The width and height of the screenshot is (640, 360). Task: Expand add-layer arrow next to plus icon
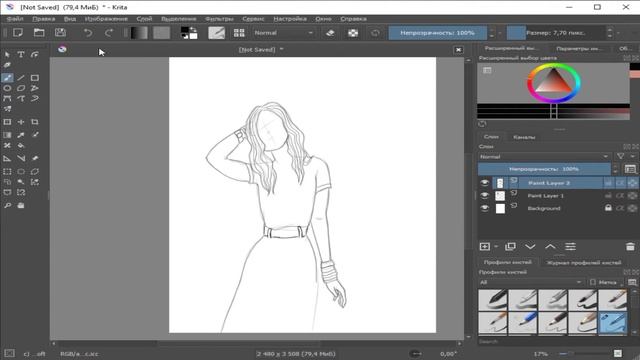point(496,247)
